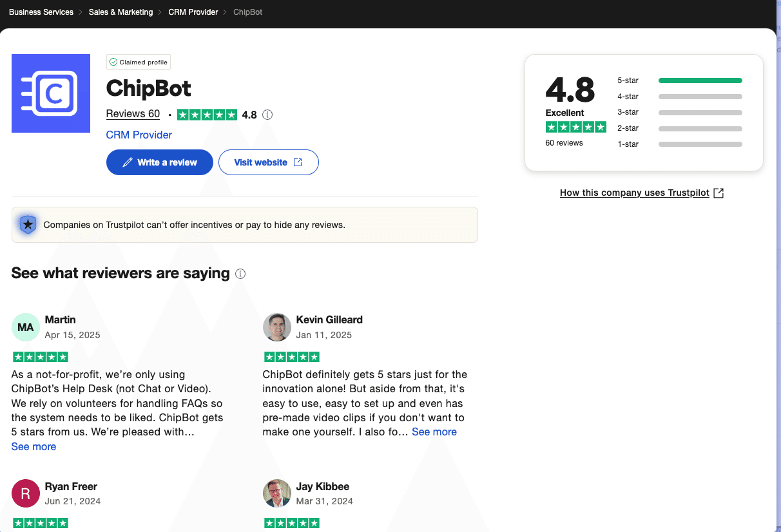Click Kevin Gilleard's profile photo

pyautogui.click(x=277, y=327)
